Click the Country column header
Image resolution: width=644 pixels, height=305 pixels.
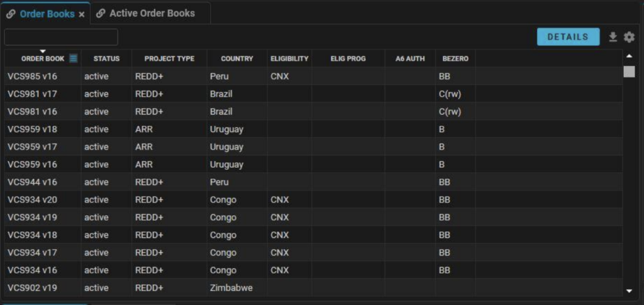click(x=237, y=58)
